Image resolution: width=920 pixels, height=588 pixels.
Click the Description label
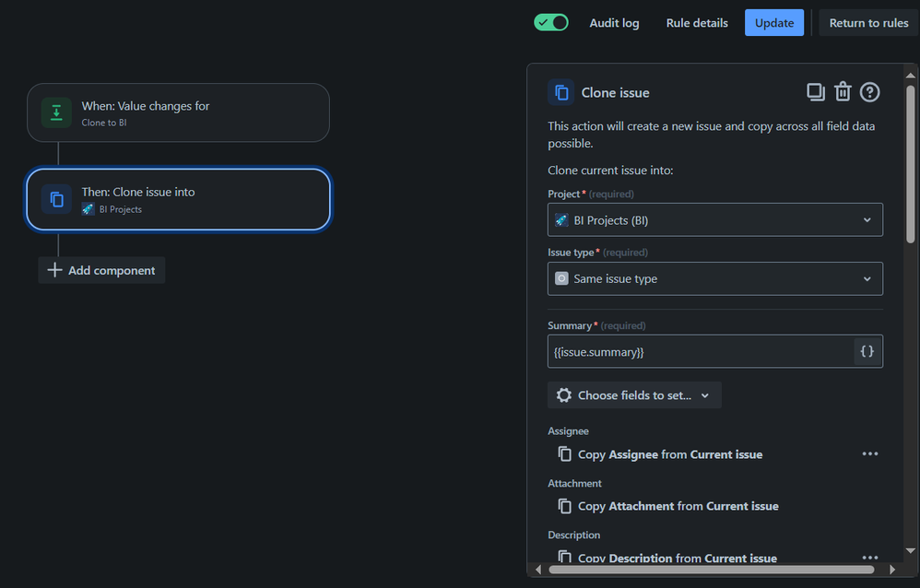coord(573,535)
